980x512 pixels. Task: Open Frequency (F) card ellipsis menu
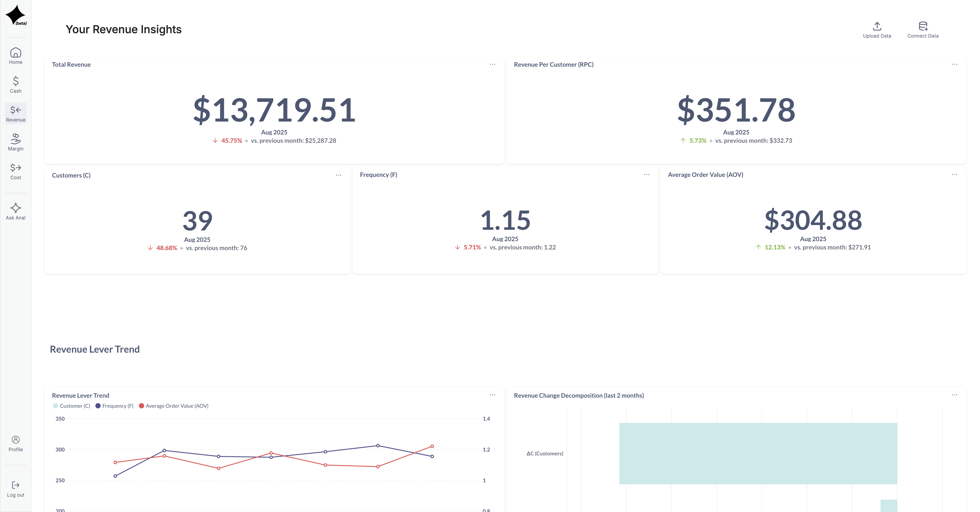646,174
